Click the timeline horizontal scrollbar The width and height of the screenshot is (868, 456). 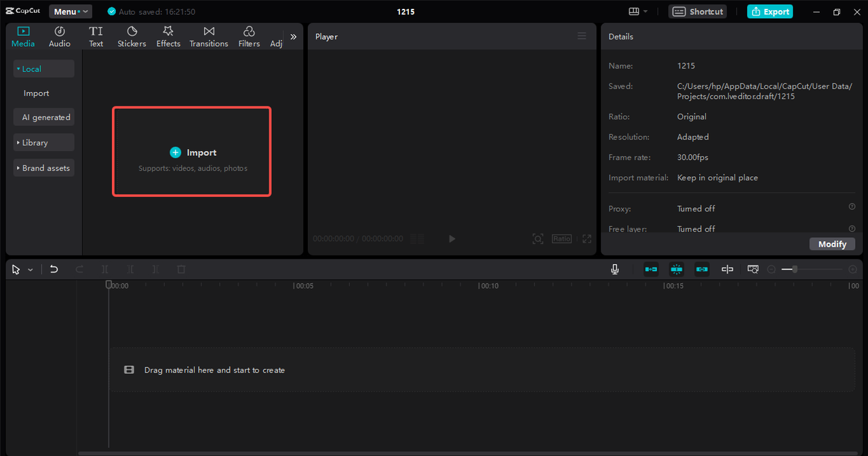click(468, 453)
